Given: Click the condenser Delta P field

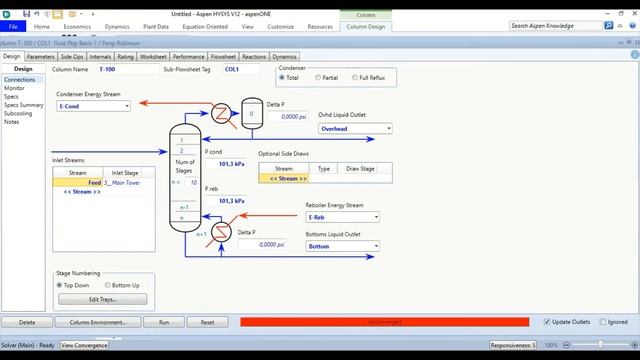Looking at the screenshot, I should pos(288,117).
